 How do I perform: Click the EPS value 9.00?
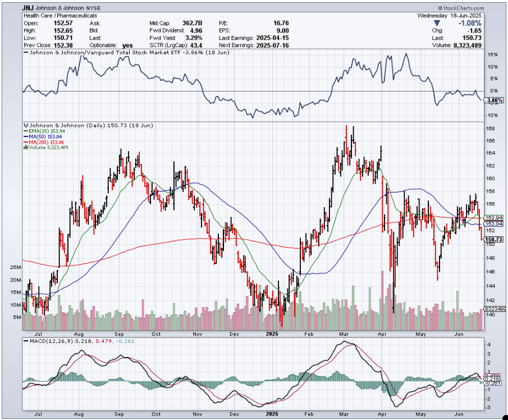tap(282, 30)
